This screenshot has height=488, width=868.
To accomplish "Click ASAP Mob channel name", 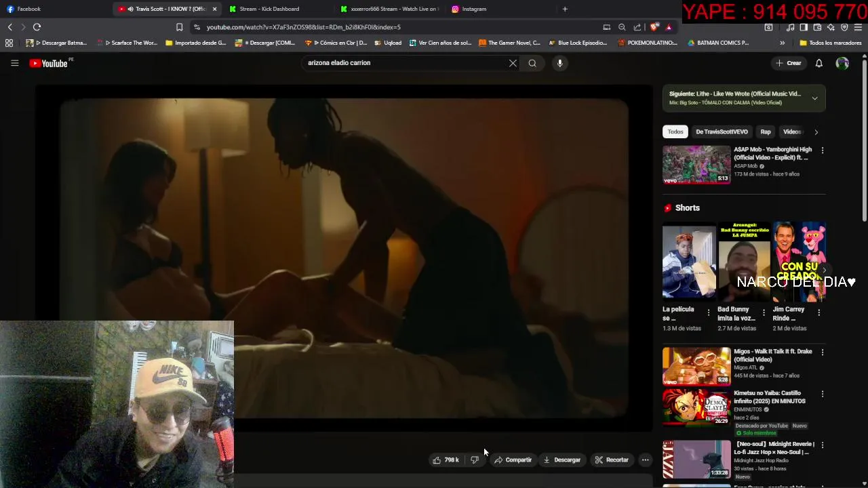I will click(x=745, y=166).
